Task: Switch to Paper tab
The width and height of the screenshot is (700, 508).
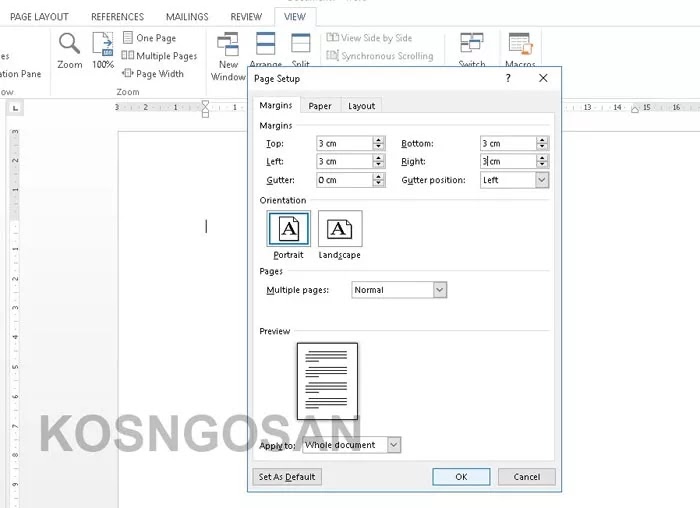Action: click(320, 106)
